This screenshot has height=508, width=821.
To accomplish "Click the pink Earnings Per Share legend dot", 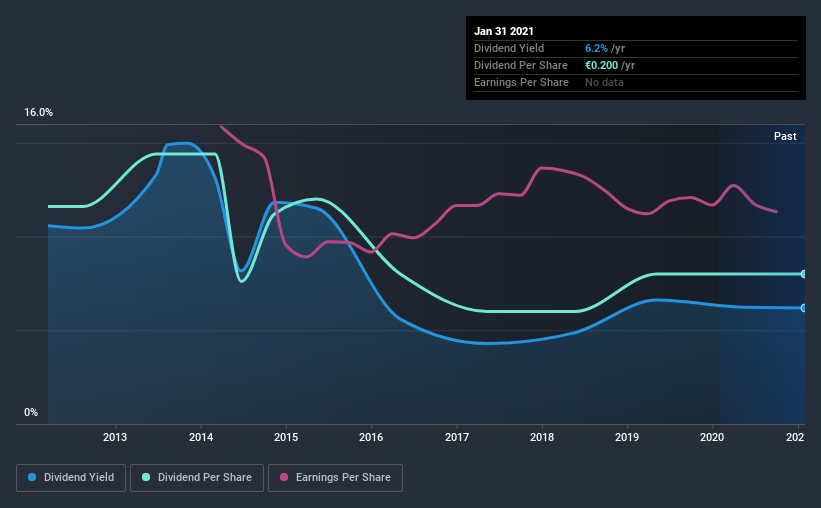I will click(284, 477).
